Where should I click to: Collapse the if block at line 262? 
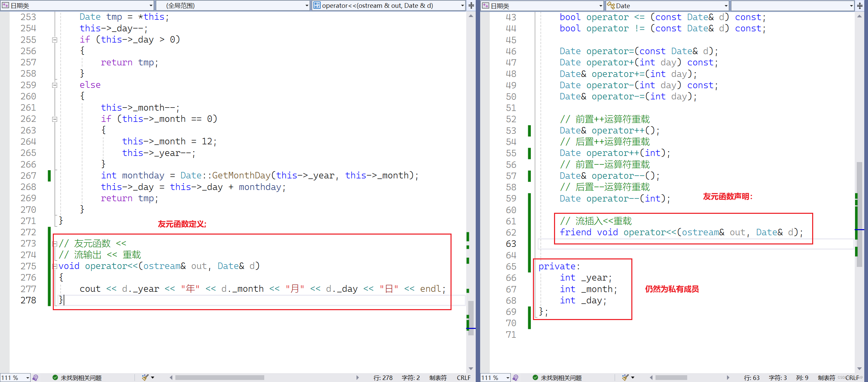coord(54,119)
